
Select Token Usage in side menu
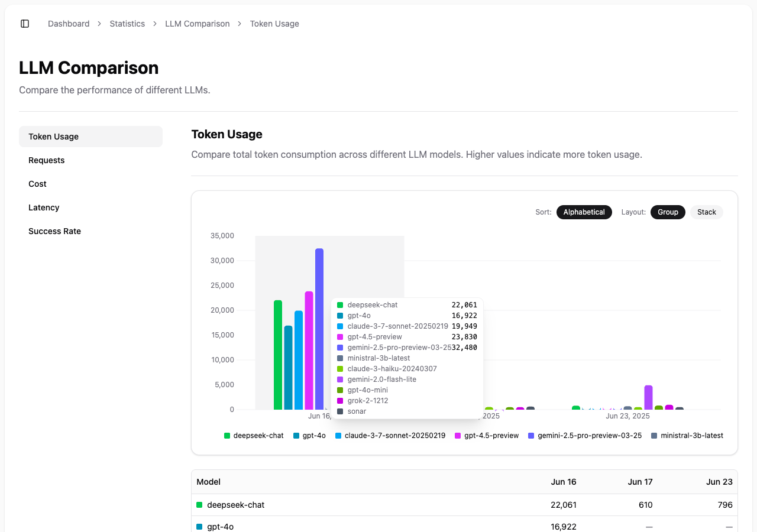point(90,137)
